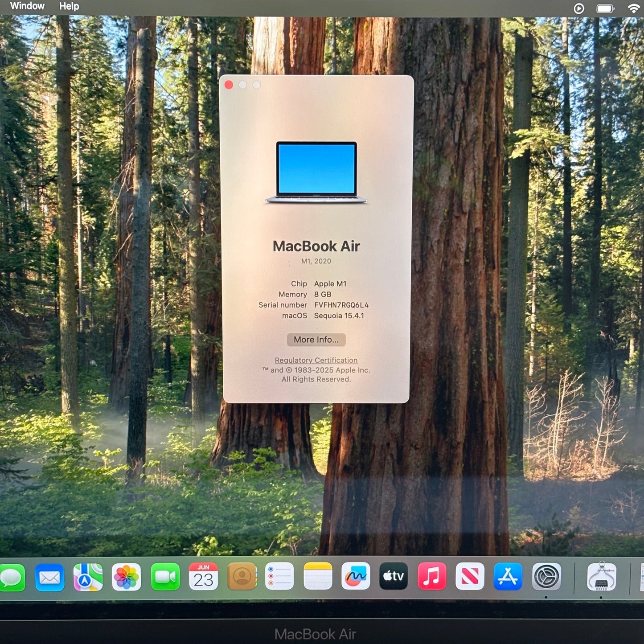Click the screen recording play icon in menu bar
Screen dimensions: 644x644
579,8
